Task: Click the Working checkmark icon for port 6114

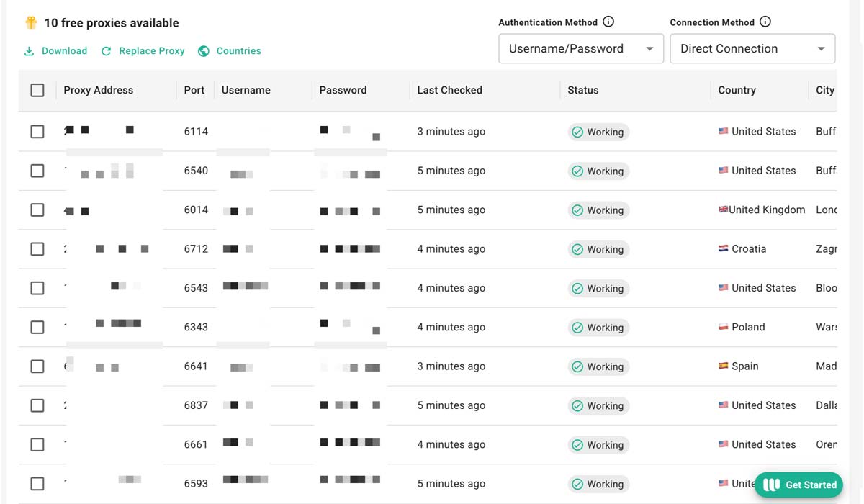Action: point(577,132)
